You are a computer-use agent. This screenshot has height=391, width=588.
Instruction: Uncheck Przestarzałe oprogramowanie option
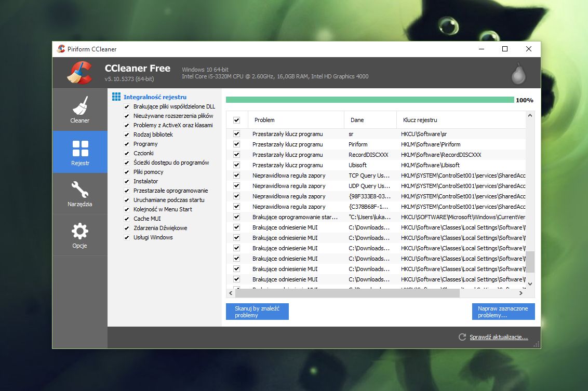tap(127, 191)
